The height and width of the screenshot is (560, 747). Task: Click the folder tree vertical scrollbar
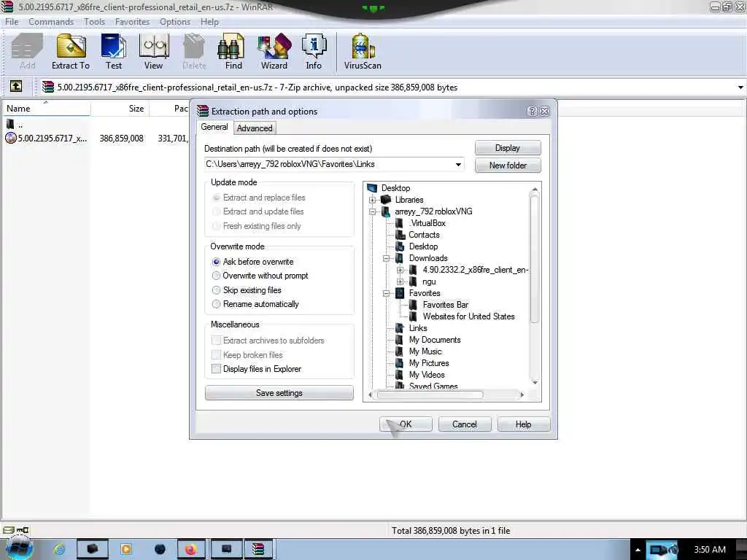point(535,259)
